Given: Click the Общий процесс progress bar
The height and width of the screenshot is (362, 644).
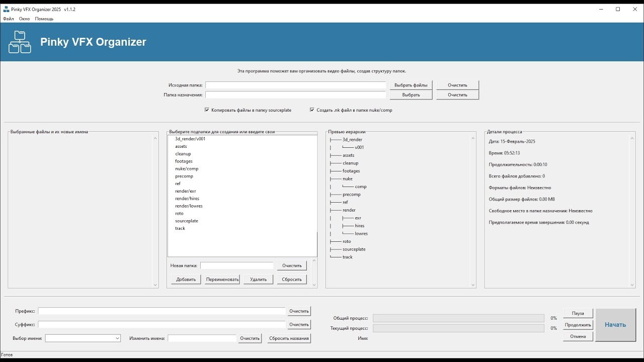Looking at the screenshot, I should click(458, 318).
